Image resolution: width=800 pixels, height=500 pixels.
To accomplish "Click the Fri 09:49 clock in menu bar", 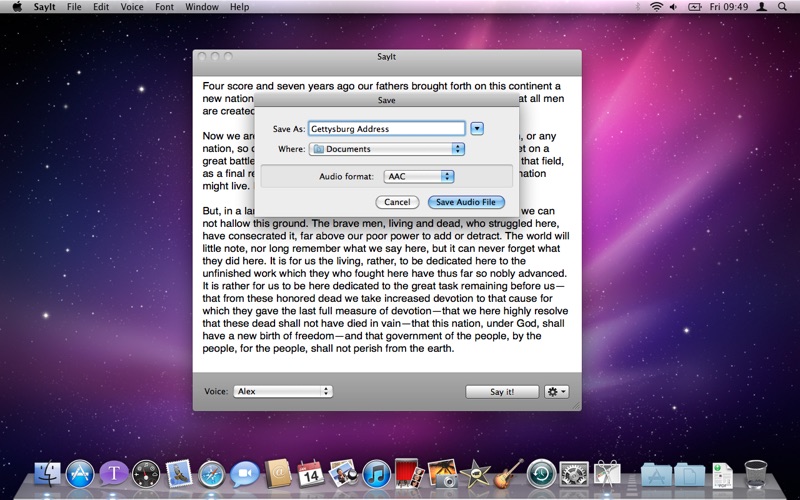I will pyautogui.click(x=729, y=7).
